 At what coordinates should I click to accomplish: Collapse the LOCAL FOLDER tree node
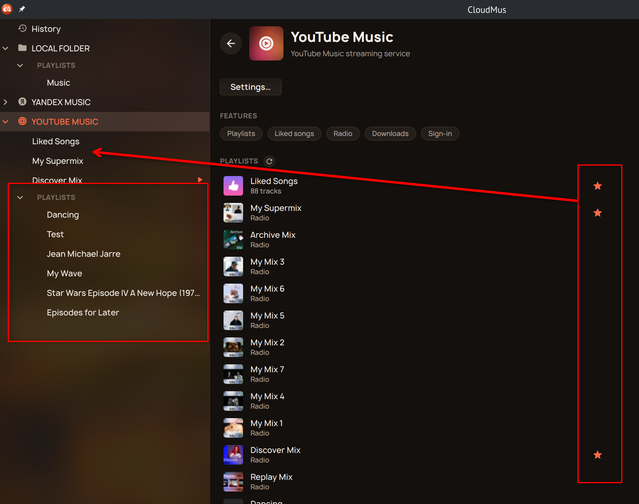5,48
